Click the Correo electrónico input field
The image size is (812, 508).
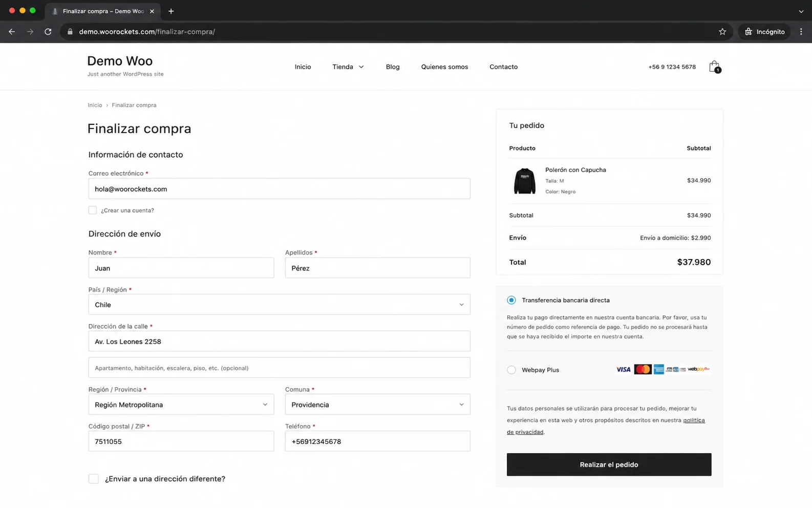point(279,189)
